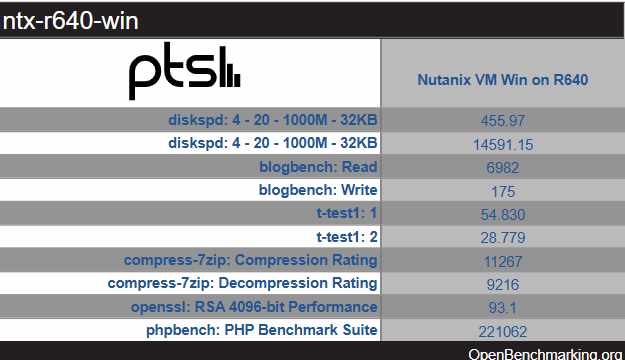Visit the OpenBenchmarking.org footer link
The image size is (625, 360).
pos(545,354)
